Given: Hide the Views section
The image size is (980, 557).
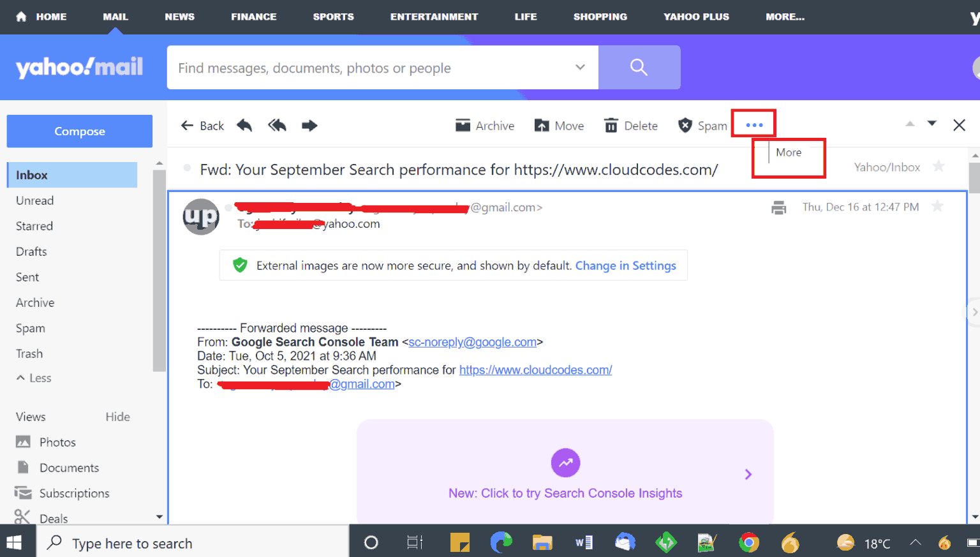Looking at the screenshot, I should tap(117, 417).
